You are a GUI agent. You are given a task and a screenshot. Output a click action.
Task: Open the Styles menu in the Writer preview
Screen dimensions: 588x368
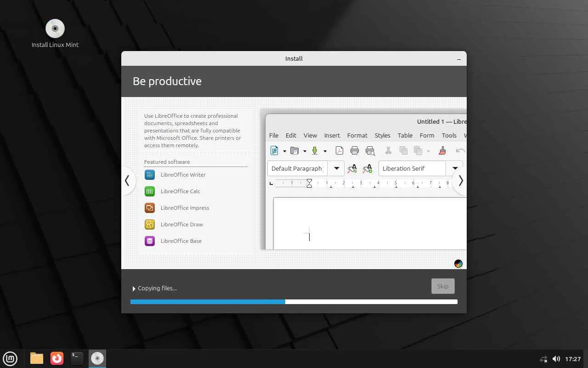click(382, 135)
